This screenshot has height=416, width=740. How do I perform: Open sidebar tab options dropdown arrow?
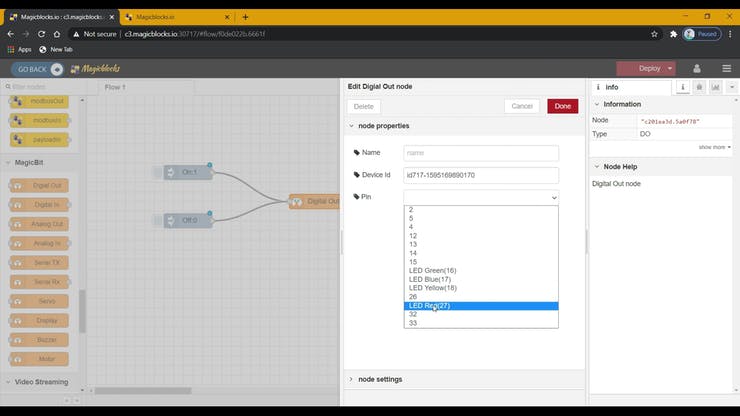(732, 87)
